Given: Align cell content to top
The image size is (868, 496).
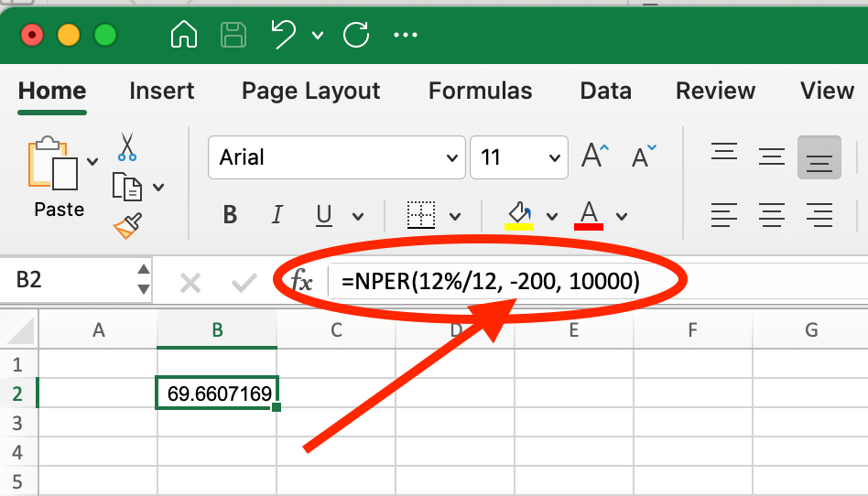Looking at the screenshot, I should pyautogui.click(x=724, y=151).
